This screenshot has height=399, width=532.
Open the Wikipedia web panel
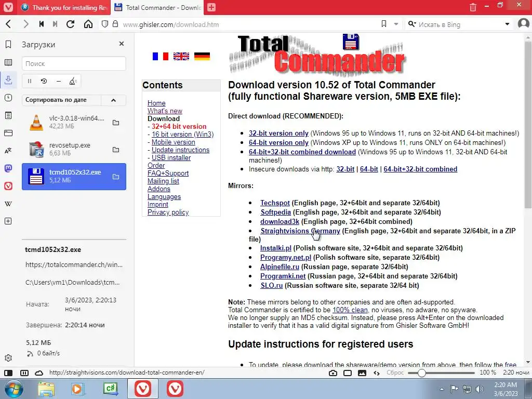tap(8, 204)
